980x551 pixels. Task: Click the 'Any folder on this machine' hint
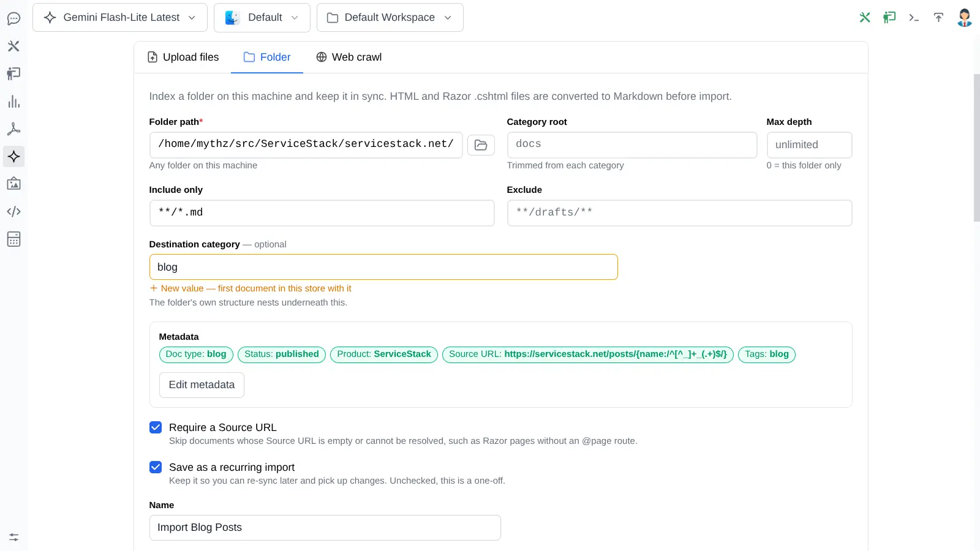(203, 165)
